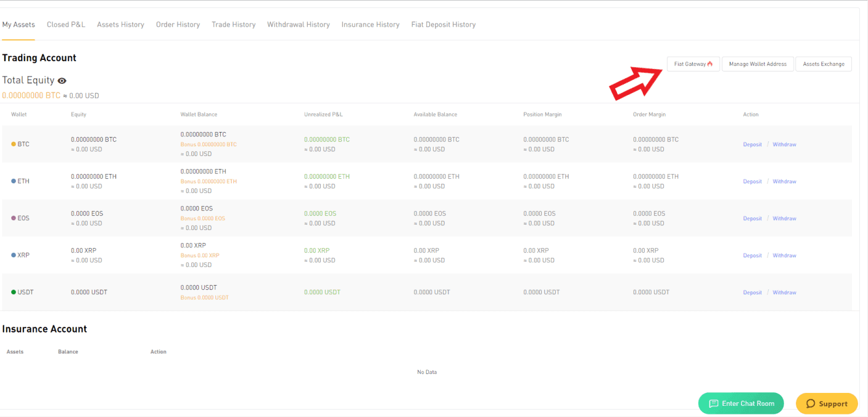Click the BTC orange coin dot icon
This screenshot has width=868, height=417.
click(14, 144)
